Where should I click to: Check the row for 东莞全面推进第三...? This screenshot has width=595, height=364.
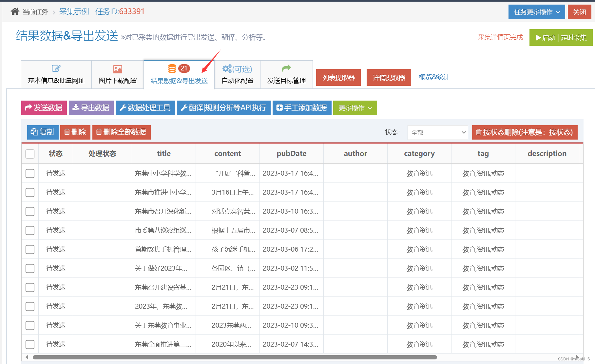click(30, 344)
